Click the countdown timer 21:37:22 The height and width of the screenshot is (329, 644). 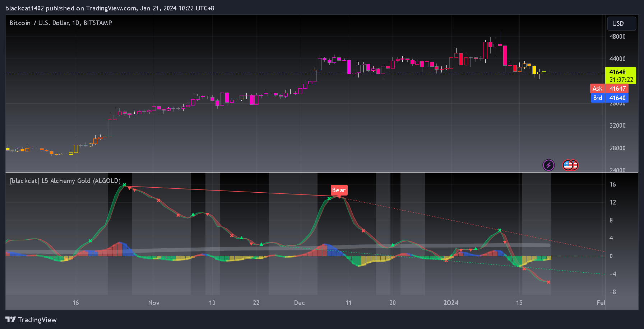(x=621, y=80)
